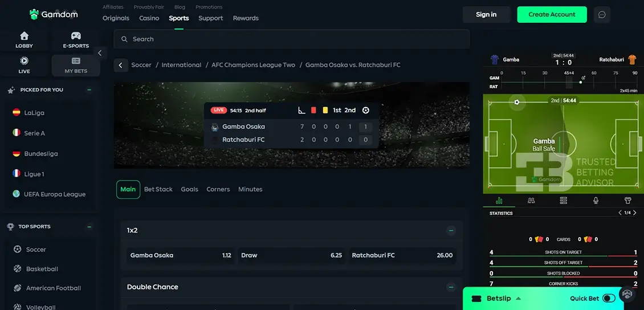Bet on Gamba Osaka at 1.12
Screen dimensions: 644x310
point(181,255)
